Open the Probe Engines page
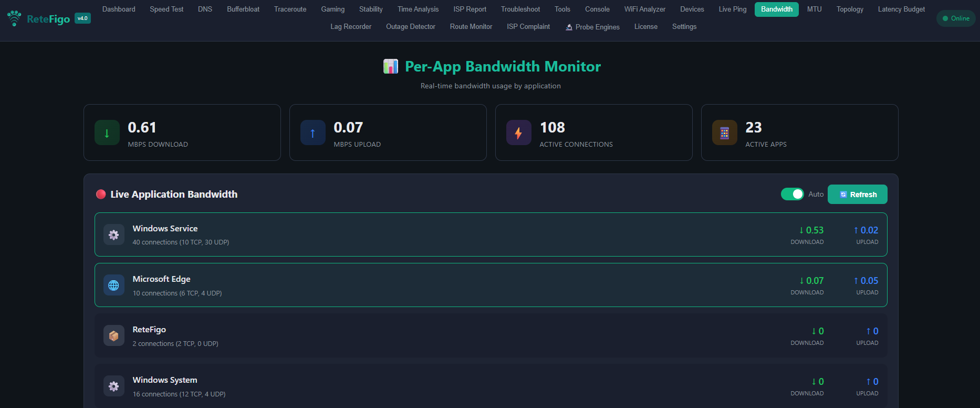This screenshot has width=980, height=408. (592, 27)
